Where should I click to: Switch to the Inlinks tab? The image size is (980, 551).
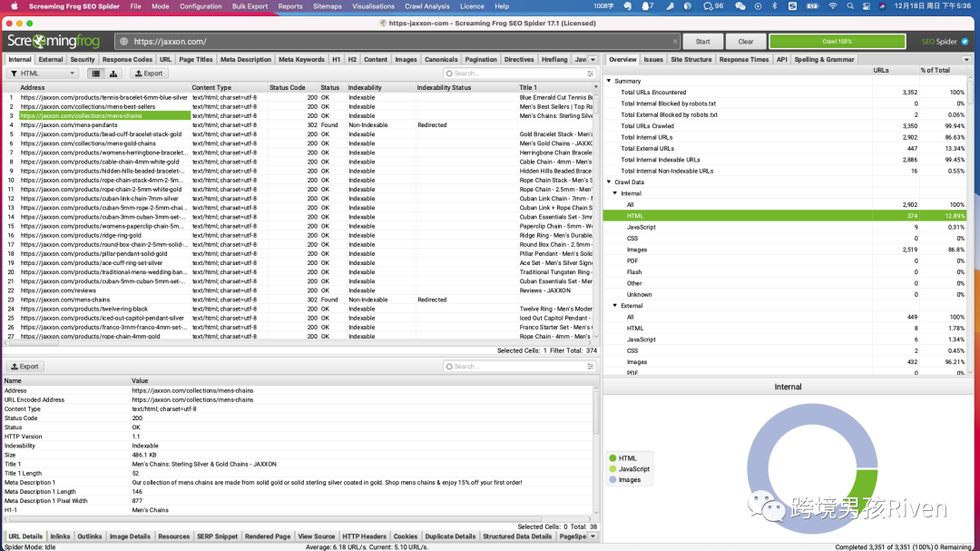coord(60,536)
